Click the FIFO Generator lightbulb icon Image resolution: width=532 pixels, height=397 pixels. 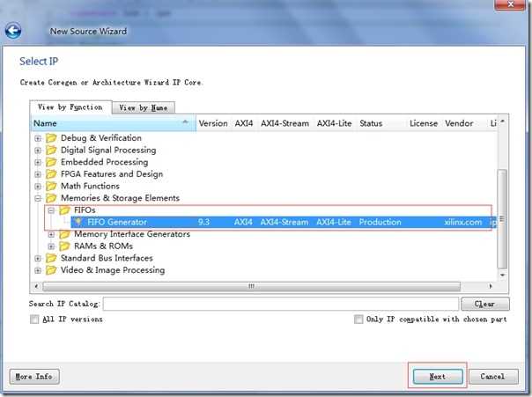[x=78, y=222]
